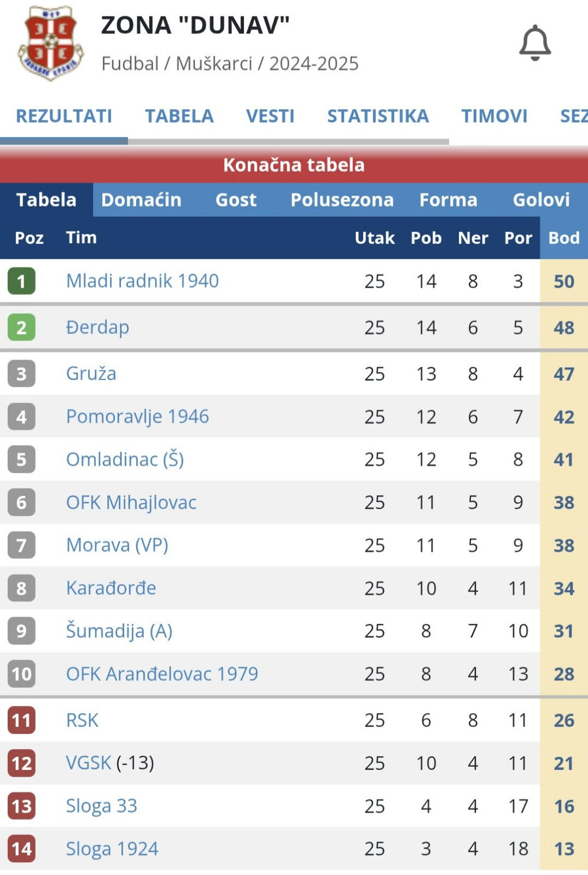Open the TIMOVI tab
This screenshot has height=875, width=588.
[494, 116]
